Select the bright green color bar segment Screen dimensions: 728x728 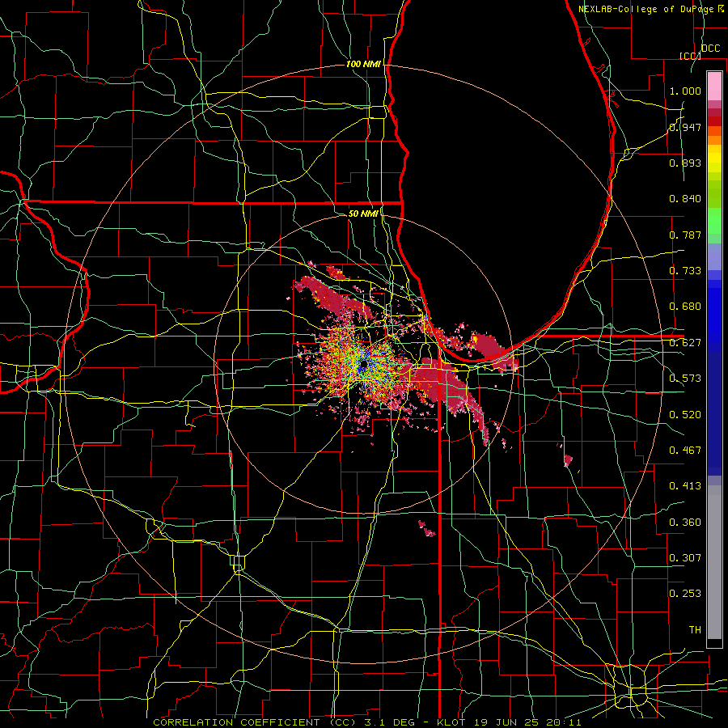click(714, 221)
